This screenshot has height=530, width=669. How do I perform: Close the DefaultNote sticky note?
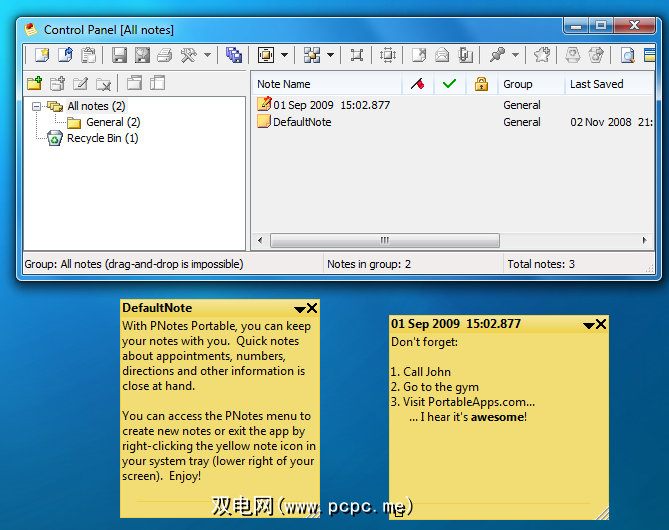(312, 308)
